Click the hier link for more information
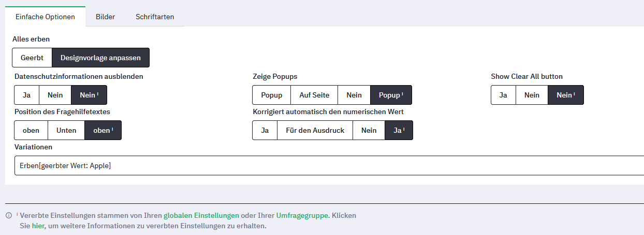 38,226
